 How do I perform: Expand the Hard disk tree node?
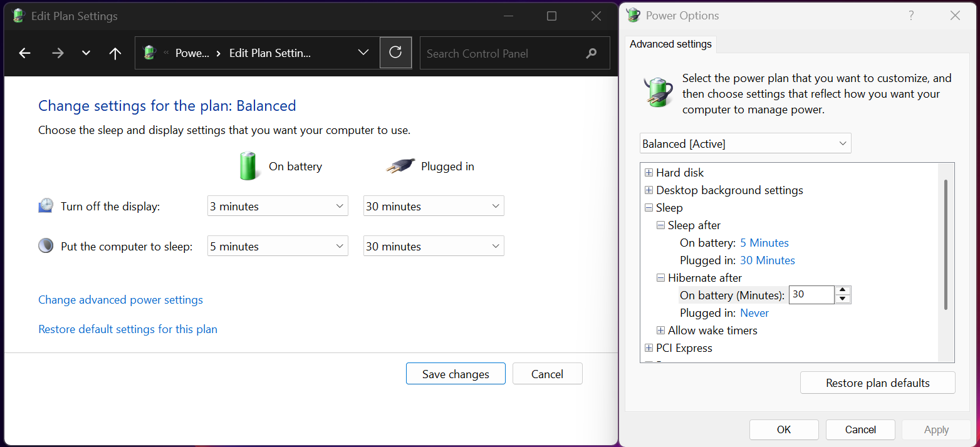[x=649, y=173]
